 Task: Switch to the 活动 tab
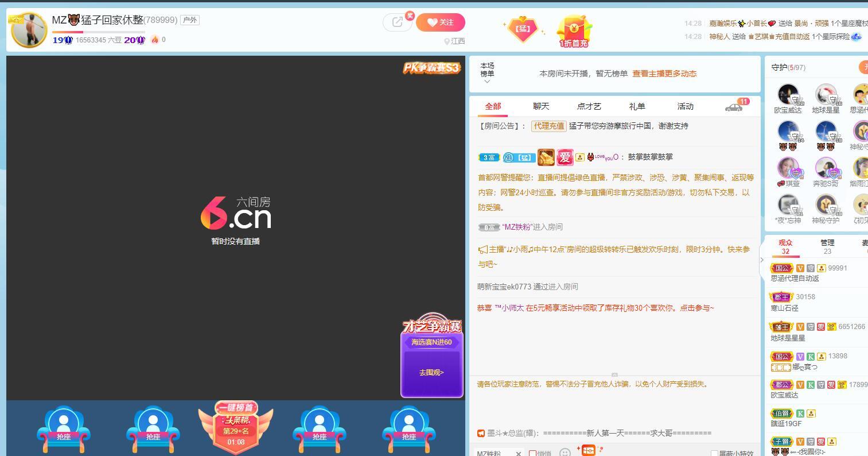[686, 106]
